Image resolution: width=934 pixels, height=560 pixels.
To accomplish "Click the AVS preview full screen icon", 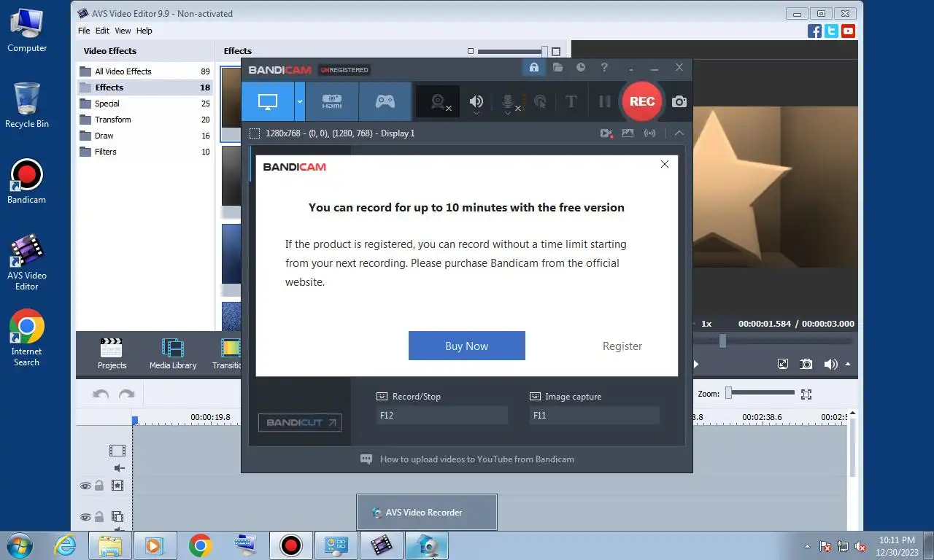I will tap(783, 364).
